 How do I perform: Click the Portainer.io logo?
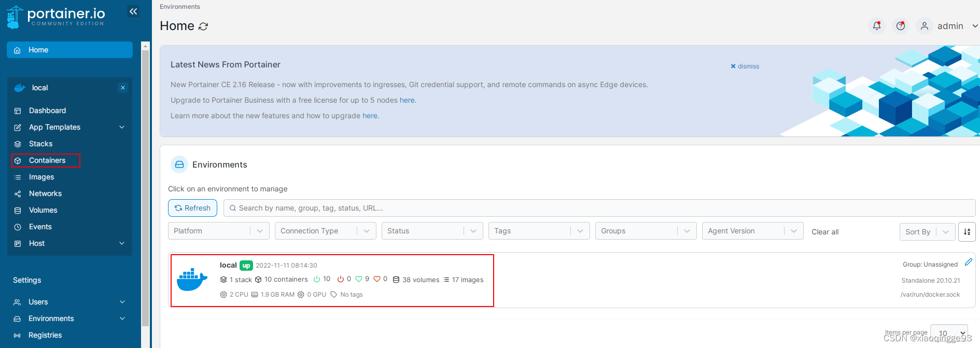click(56, 17)
